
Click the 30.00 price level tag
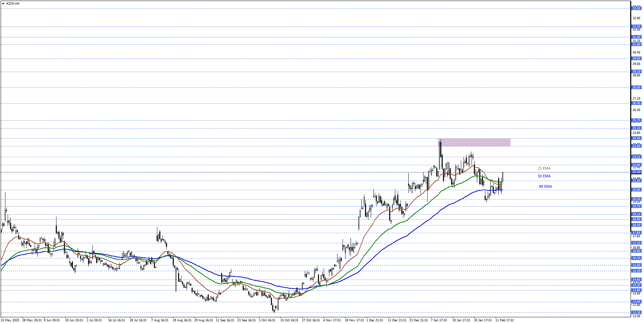click(636, 59)
